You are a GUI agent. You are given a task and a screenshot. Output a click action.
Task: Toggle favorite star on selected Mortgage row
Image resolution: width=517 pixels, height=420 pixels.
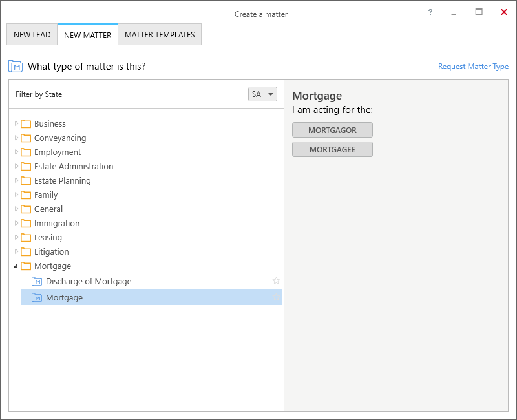(277, 297)
